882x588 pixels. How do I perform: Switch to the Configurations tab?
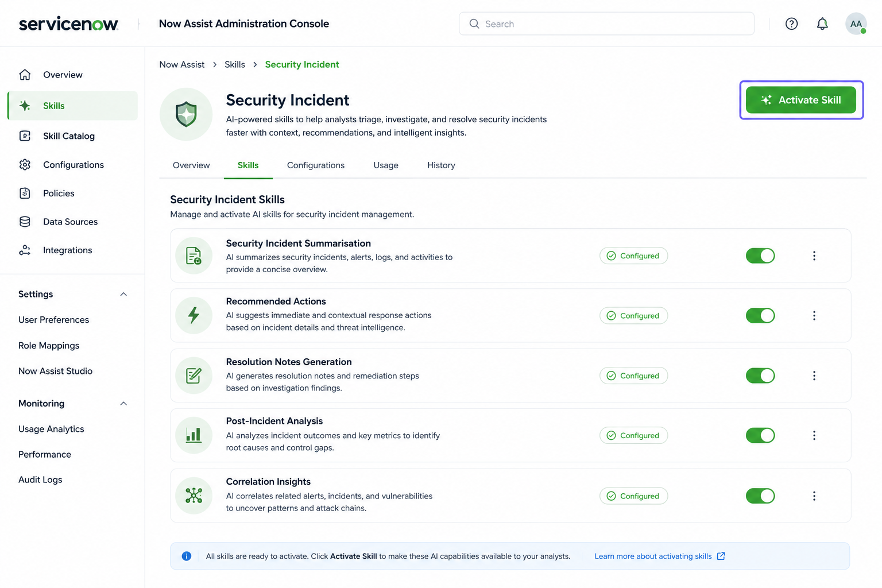[316, 165]
